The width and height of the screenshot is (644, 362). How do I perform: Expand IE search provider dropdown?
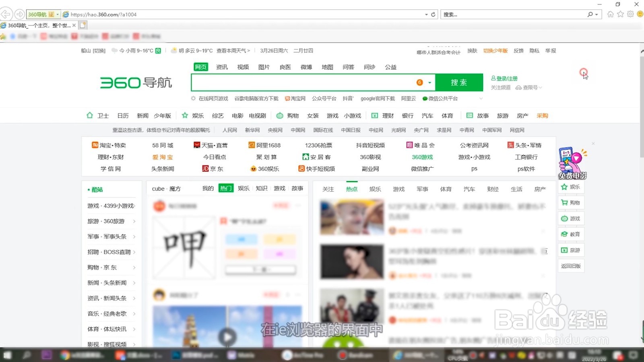[597, 14]
